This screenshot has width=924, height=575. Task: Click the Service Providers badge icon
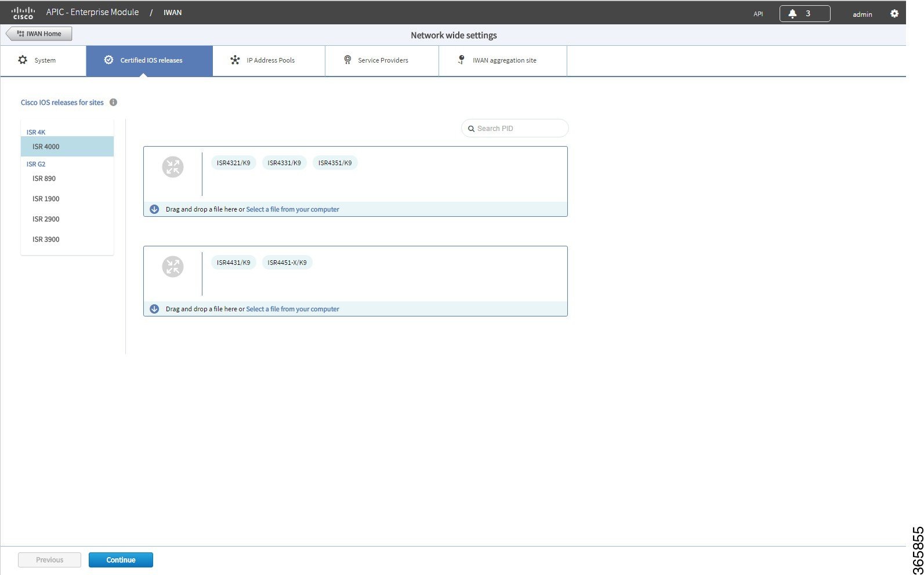coord(347,60)
